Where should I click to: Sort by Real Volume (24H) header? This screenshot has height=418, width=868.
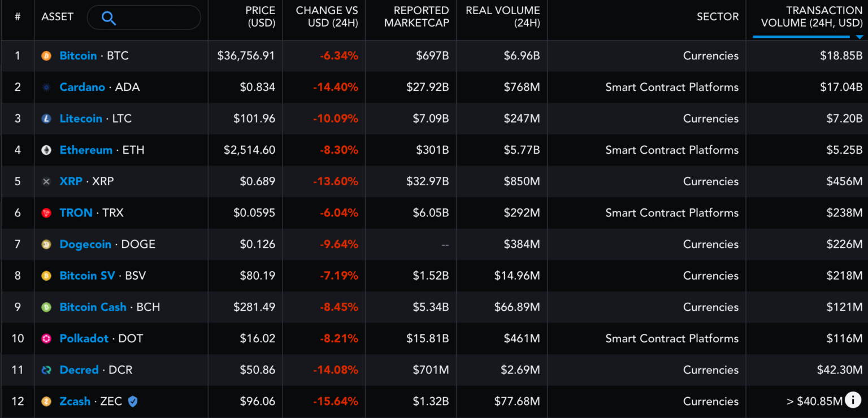(502, 17)
